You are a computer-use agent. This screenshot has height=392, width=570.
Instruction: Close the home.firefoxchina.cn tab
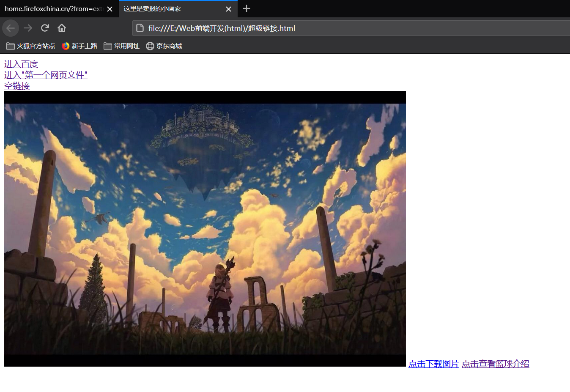pos(110,9)
